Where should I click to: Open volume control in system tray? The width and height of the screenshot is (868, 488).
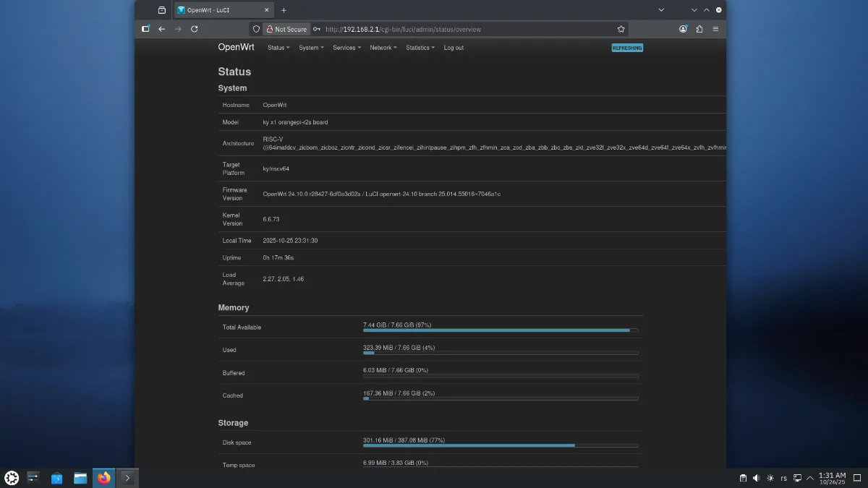point(756,478)
